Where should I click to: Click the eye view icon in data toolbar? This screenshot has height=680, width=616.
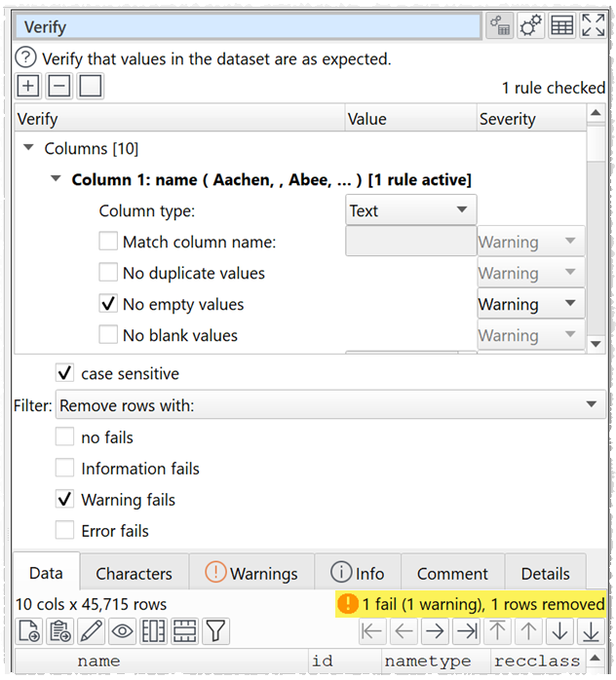(x=122, y=632)
